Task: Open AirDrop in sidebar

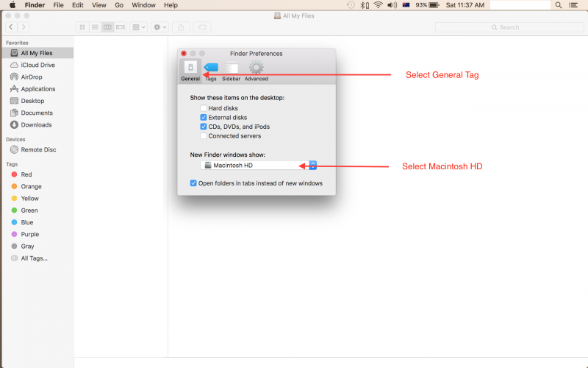Action: 37,77
